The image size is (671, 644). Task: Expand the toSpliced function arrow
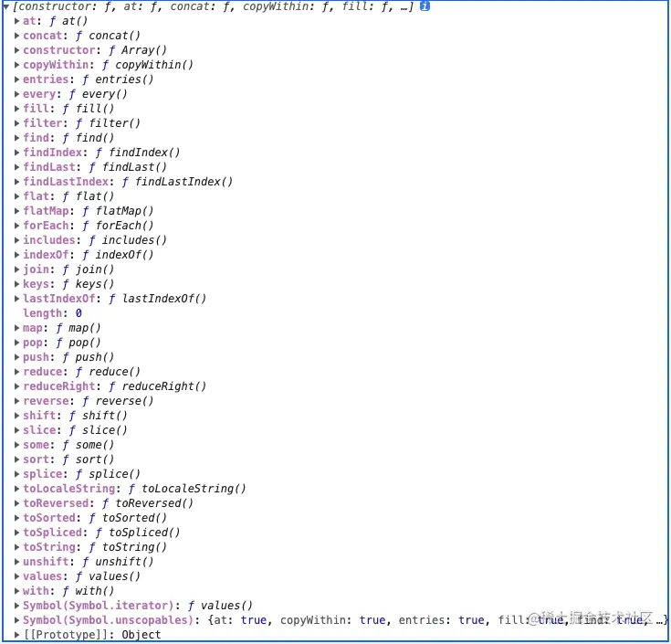(x=16, y=532)
